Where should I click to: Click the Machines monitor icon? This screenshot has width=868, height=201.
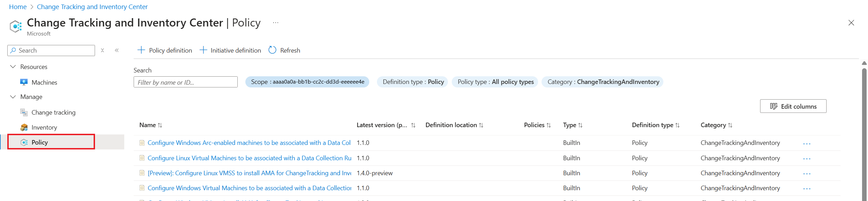[x=24, y=82]
